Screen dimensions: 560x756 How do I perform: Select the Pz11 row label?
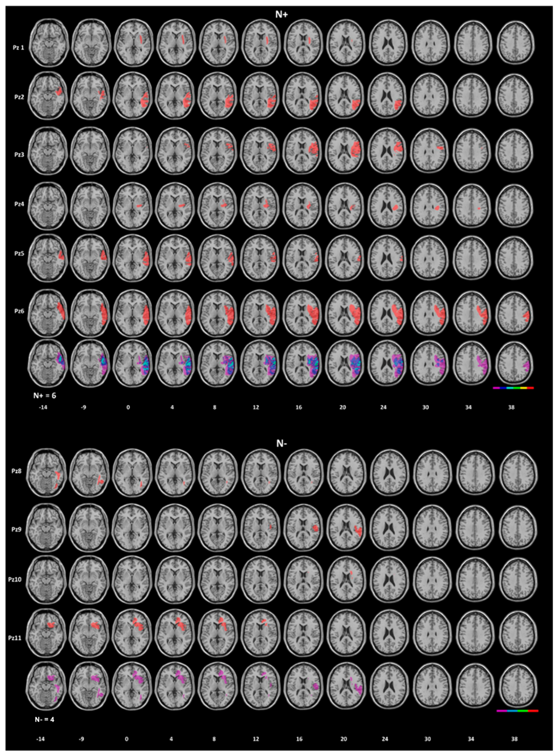(x=15, y=638)
